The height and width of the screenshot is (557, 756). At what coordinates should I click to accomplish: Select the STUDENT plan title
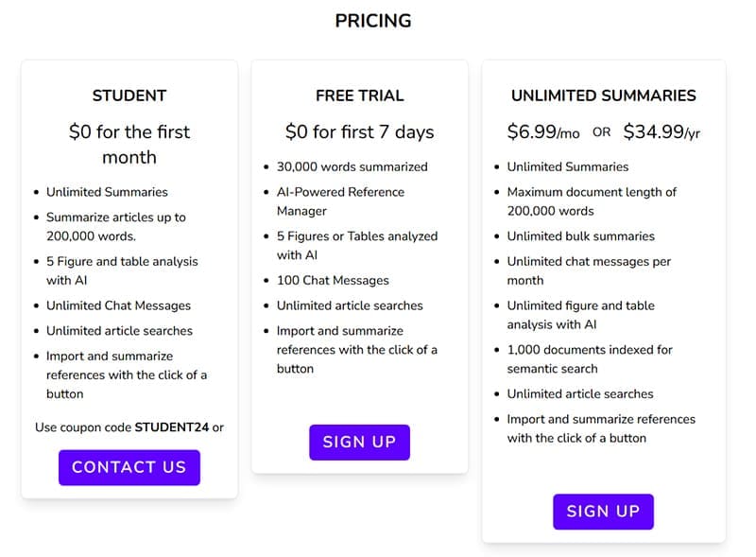click(x=129, y=96)
